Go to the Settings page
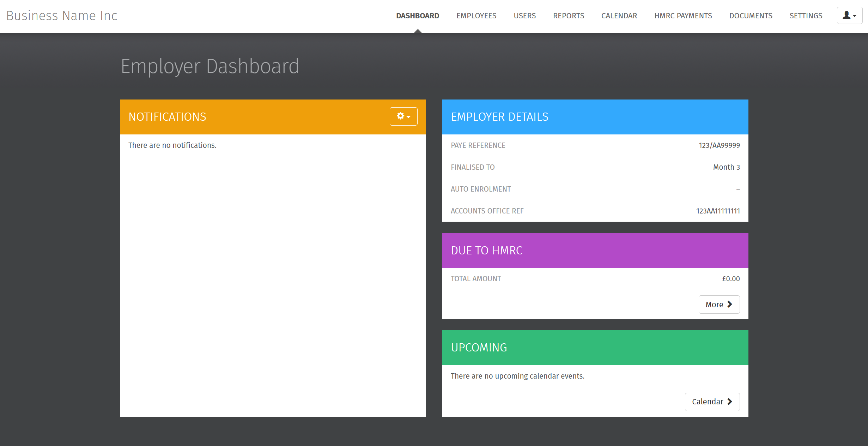868x446 pixels. [x=806, y=16]
